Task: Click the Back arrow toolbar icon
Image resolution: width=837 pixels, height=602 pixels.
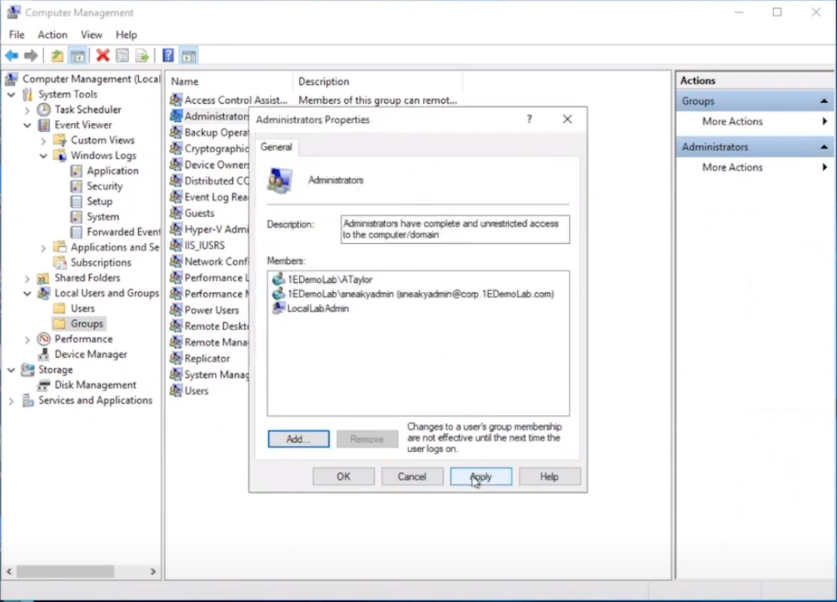Action: (12, 56)
